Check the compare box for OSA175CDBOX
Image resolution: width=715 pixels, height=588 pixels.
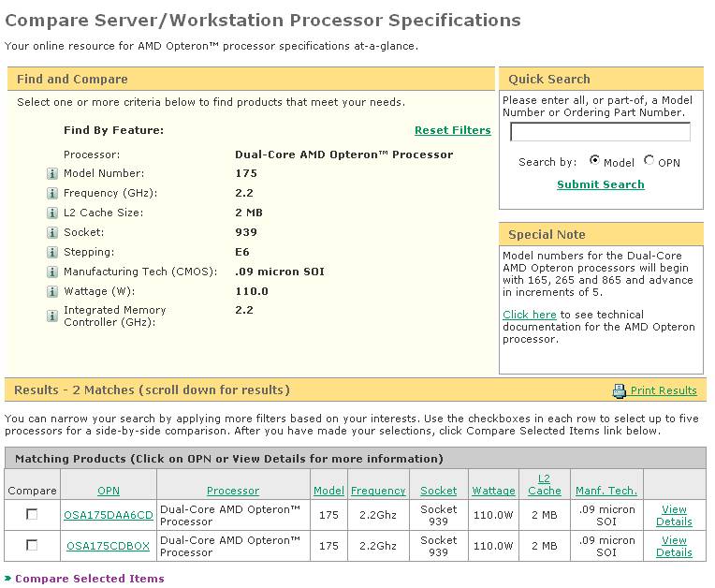coord(32,545)
